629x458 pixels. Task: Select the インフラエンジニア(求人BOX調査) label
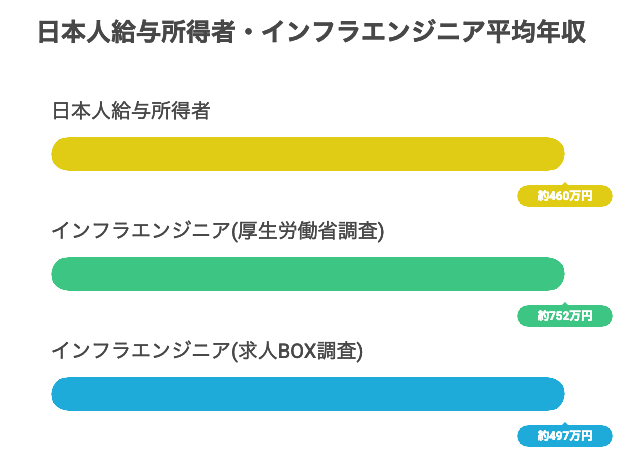tap(207, 351)
